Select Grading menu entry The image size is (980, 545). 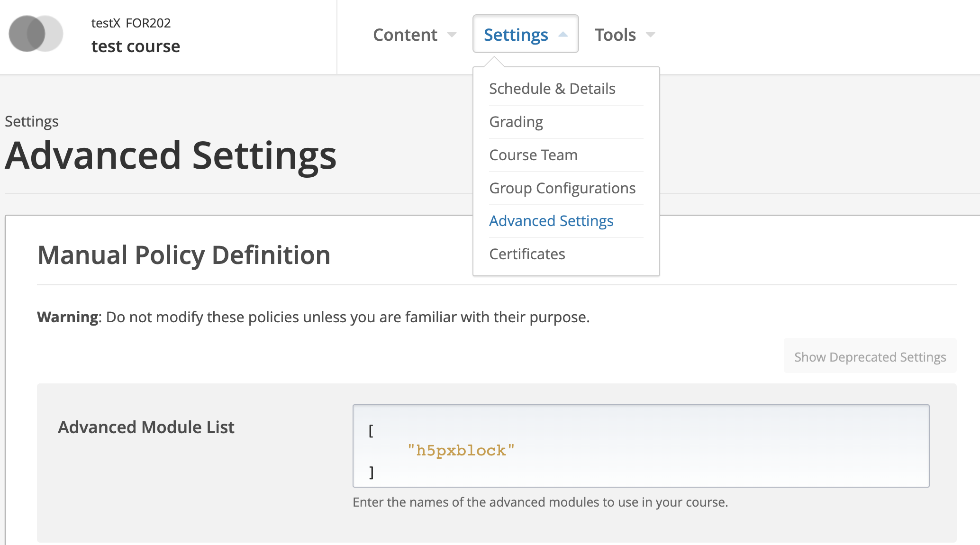click(x=516, y=122)
